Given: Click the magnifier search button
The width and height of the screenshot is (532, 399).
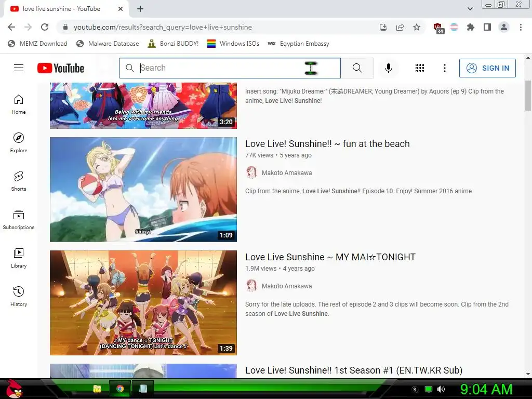Looking at the screenshot, I should pos(357,68).
